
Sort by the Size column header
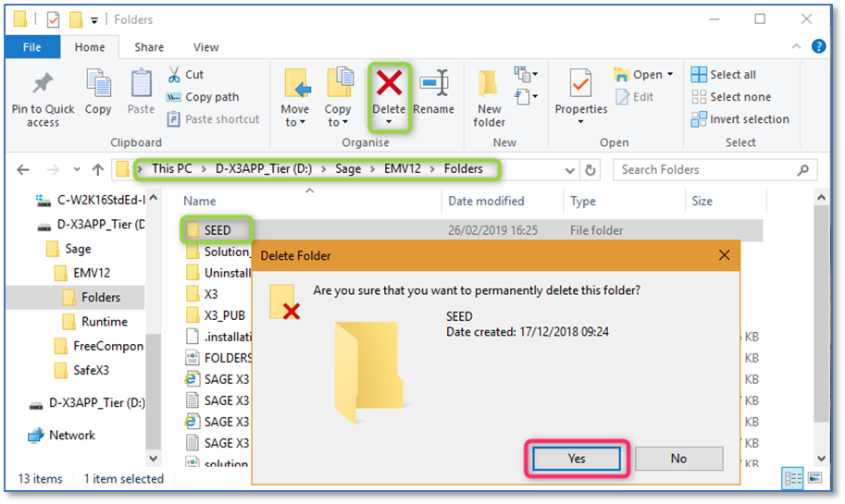pos(702,201)
